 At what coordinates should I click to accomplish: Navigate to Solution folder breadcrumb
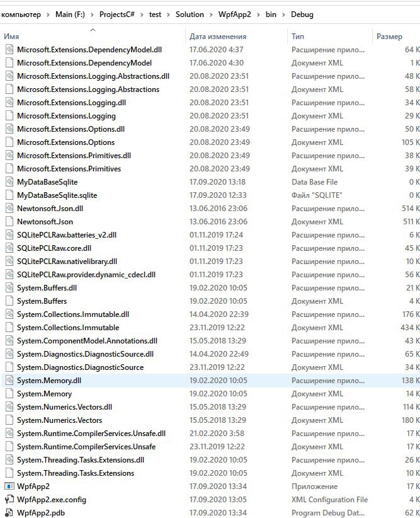pyautogui.click(x=190, y=14)
